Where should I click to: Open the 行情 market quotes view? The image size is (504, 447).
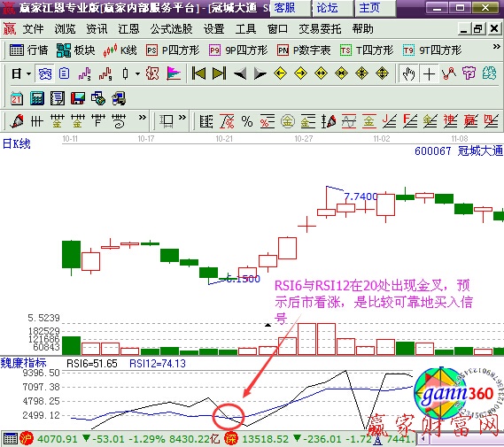[x=29, y=50]
